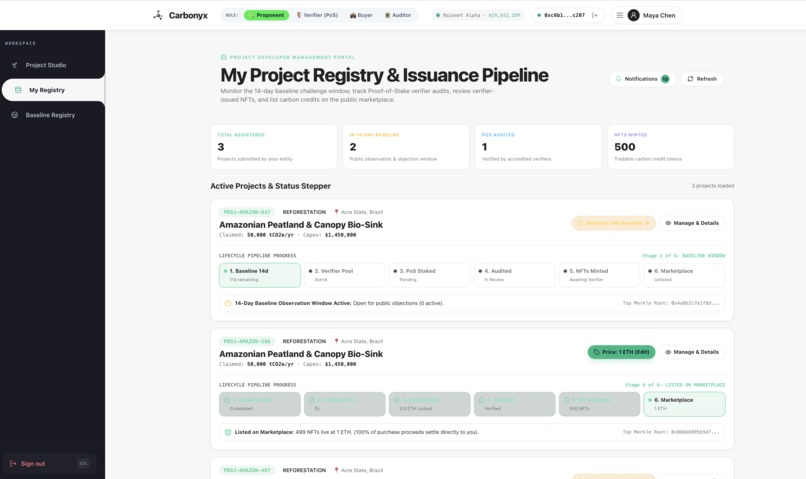Click the In 14-Day Baseline stat card
This screenshot has width=806, height=479.
click(x=406, y=147)
